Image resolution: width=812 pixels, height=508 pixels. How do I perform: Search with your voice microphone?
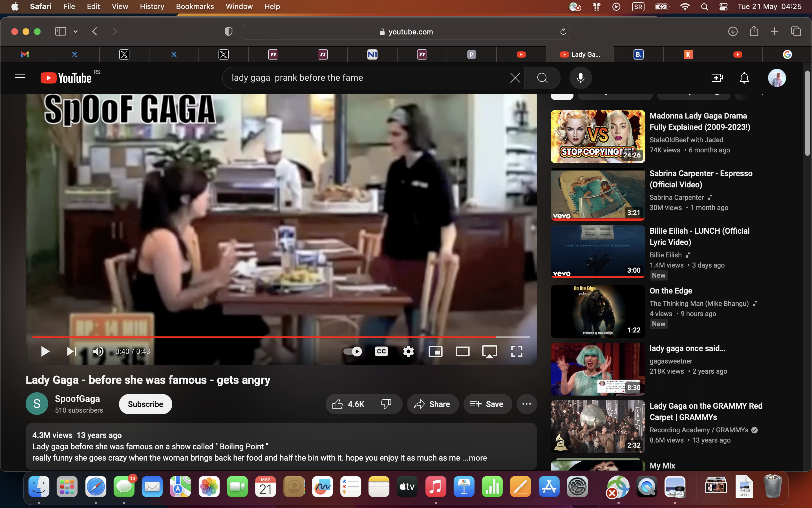click(x=581, y=78)
